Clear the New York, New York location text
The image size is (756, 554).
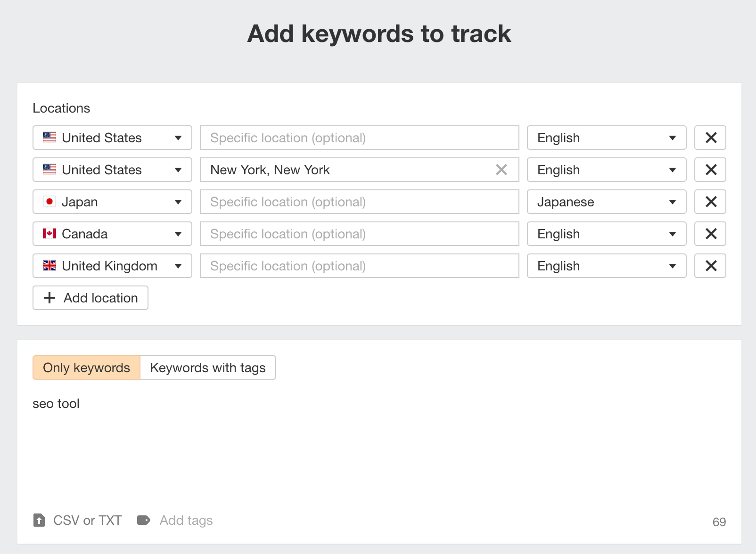point(501,170)
